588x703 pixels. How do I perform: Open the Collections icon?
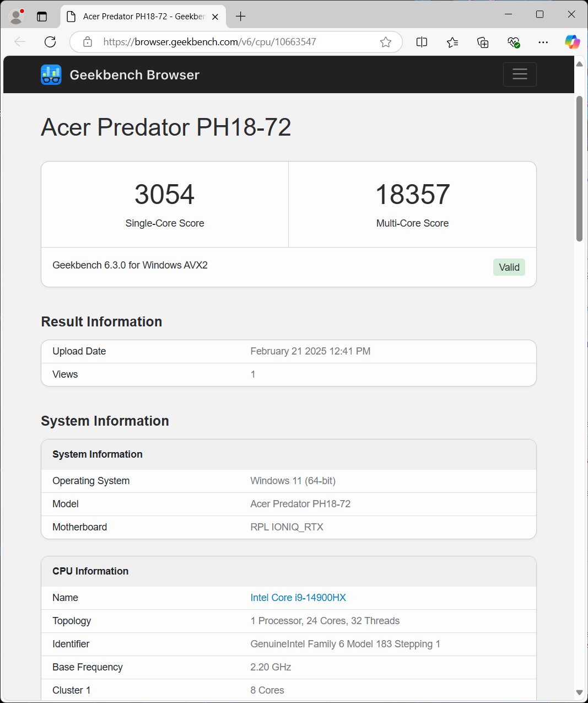[483, 42]
